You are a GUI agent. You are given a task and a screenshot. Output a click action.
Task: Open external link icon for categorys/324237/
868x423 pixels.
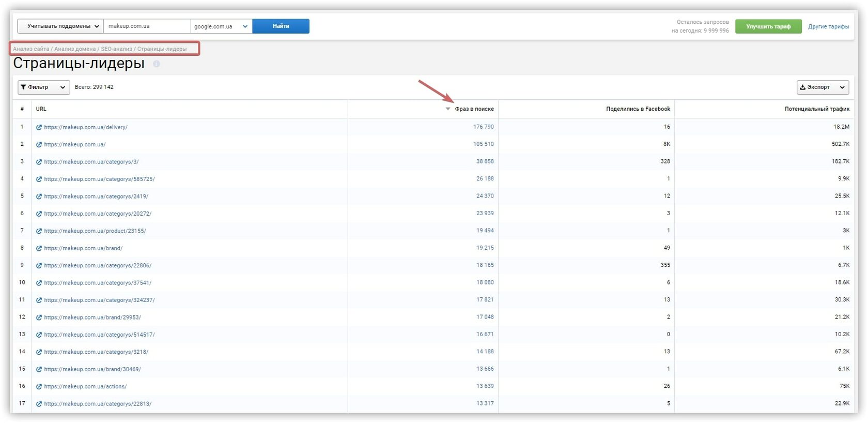[x=39, y=300]
